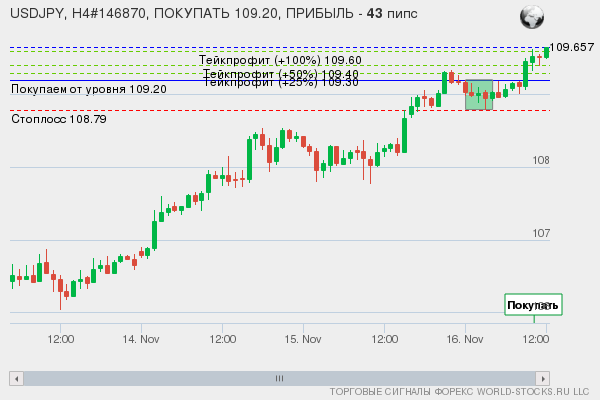The width and height of the screenshot is (600, 400).
Task: Click the globe icon in top-right corner
Action: 532,17
